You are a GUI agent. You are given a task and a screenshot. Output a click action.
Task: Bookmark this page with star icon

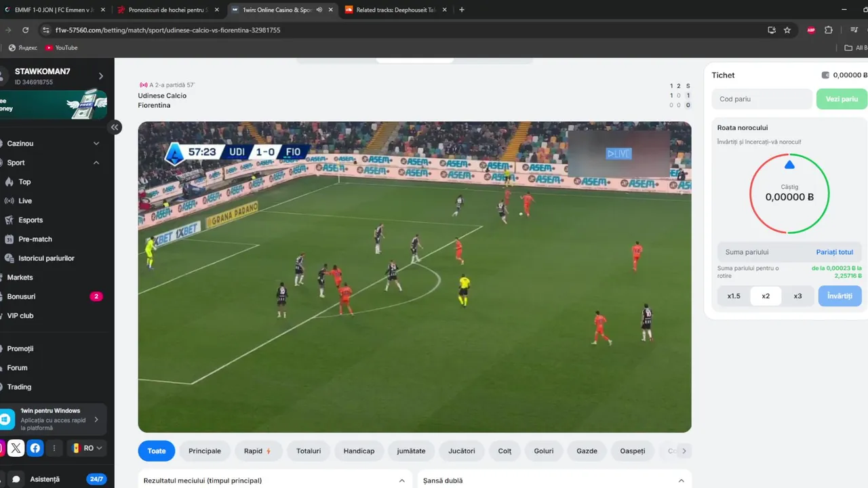787,30
